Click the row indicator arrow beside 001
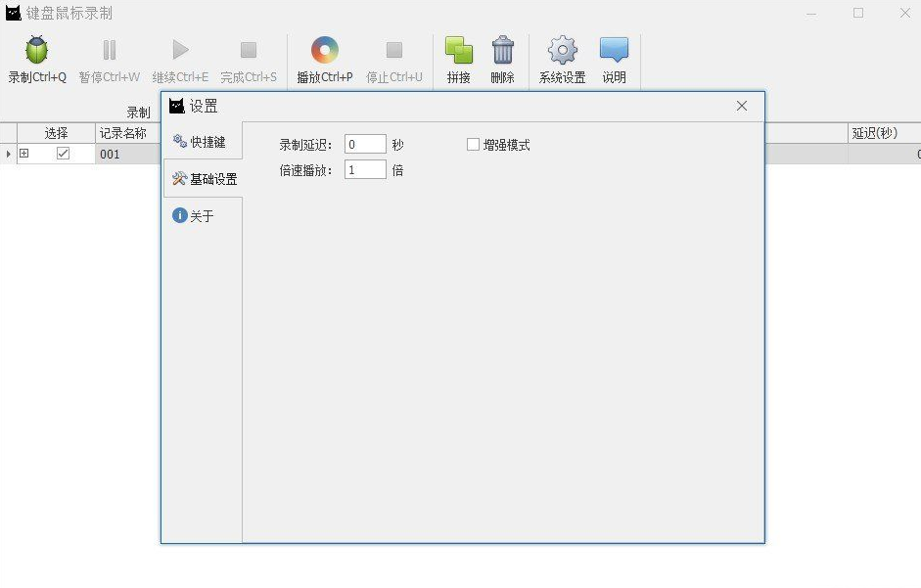 point(9,154)
